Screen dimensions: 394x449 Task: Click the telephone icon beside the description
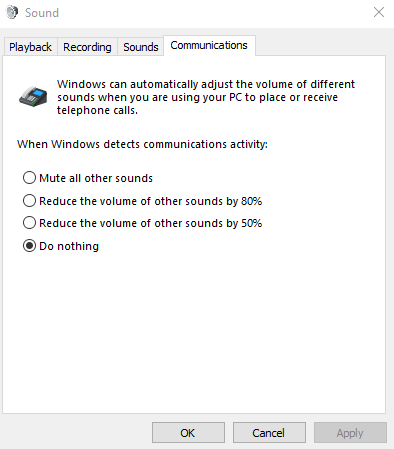point(33,97)
